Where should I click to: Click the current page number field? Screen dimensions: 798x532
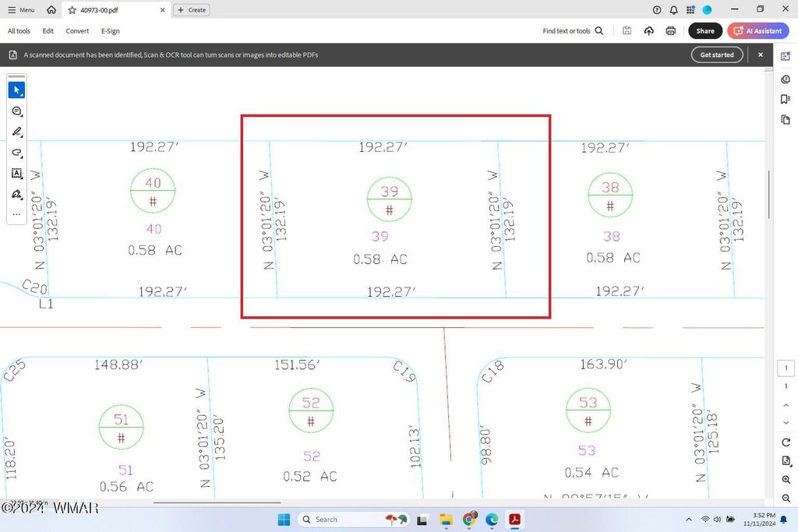(786, 368)
